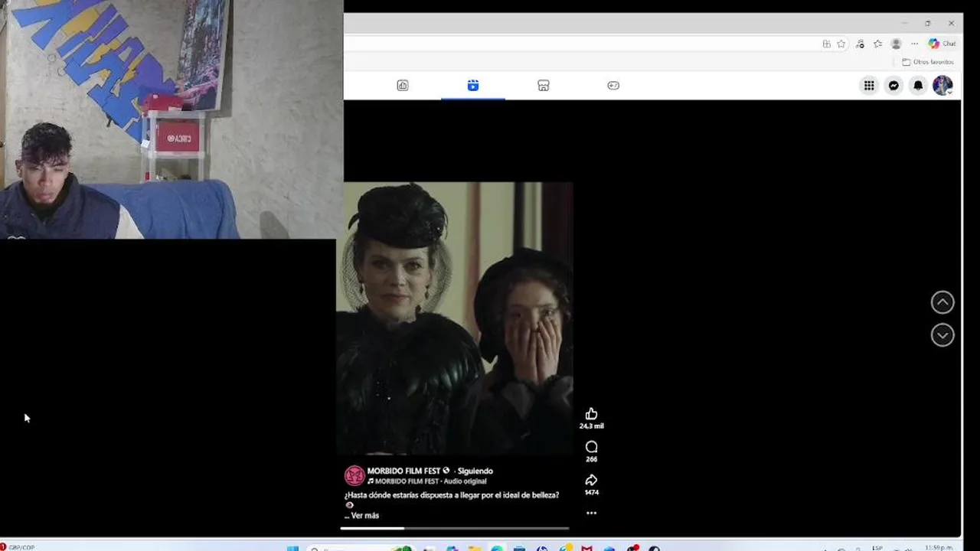This screenshot has width=980, height=551.
Task: Pause the reel video
Action: (455, 318)
